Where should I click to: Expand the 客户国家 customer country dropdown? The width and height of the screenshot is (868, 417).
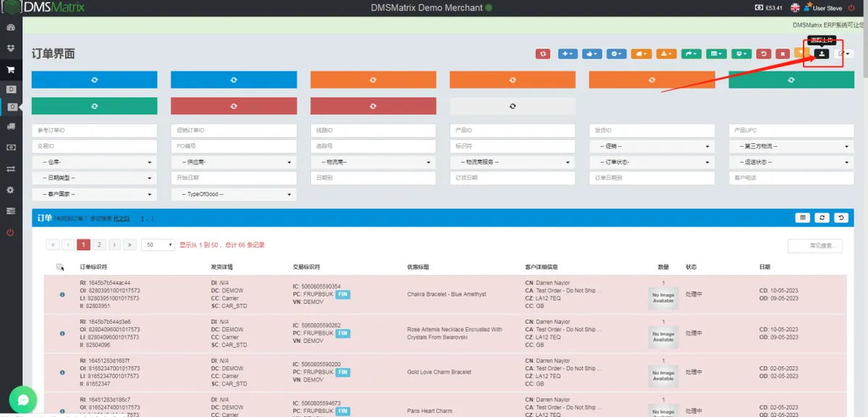[94, 194]
